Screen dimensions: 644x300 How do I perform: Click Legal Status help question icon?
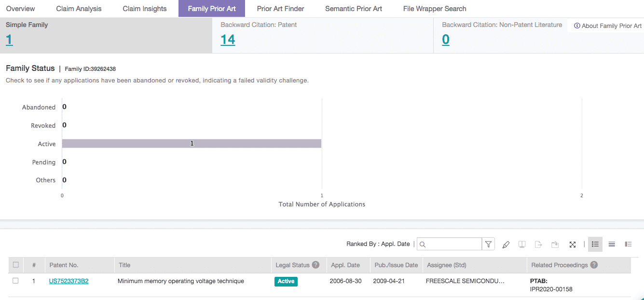[x=315, y=265]
